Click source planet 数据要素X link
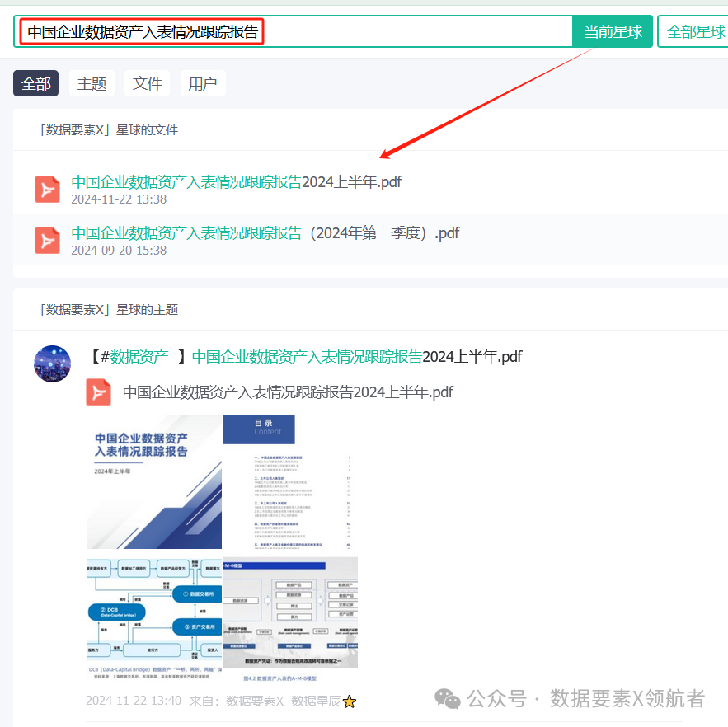Viewport: 728px width, 727px height. pos(255,701)
